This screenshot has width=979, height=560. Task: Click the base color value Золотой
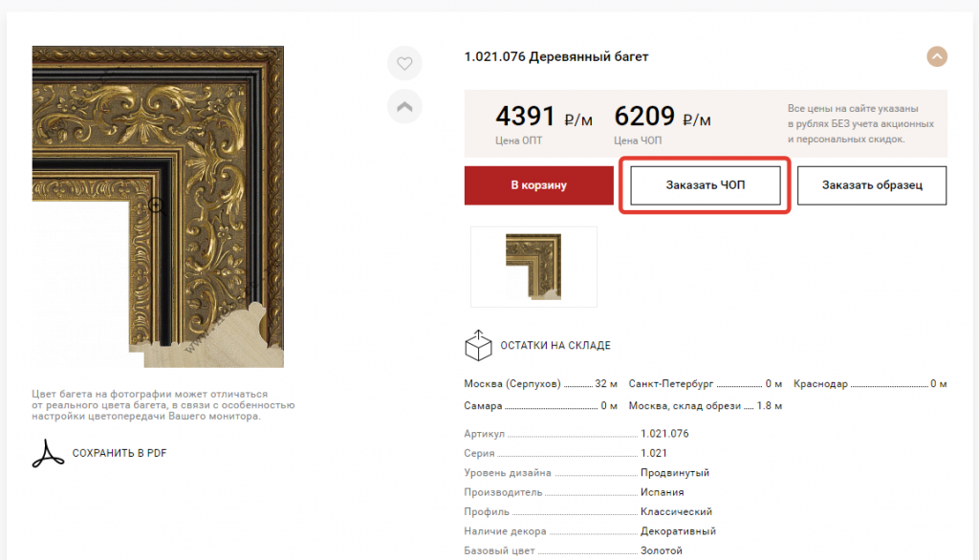[x=662, y=550]
